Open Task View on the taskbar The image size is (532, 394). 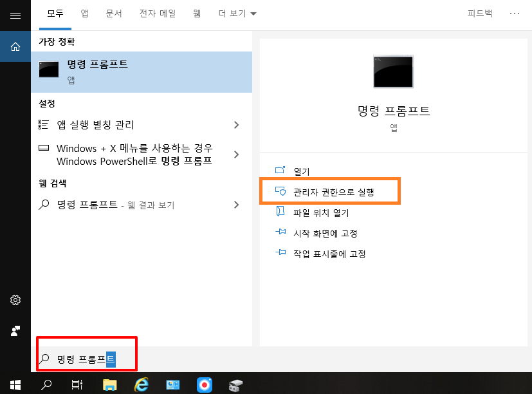[77, 385]
